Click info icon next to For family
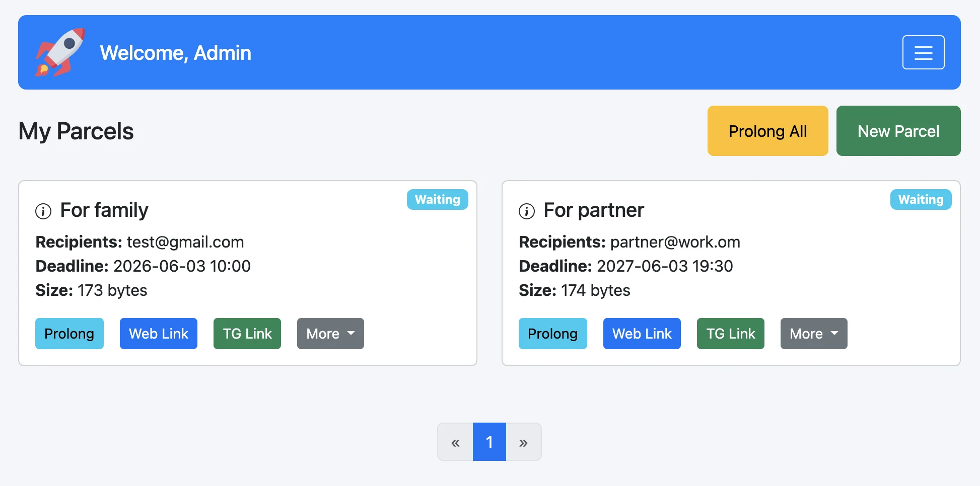This screenshot has height=486, width=980. coord(43,211)
